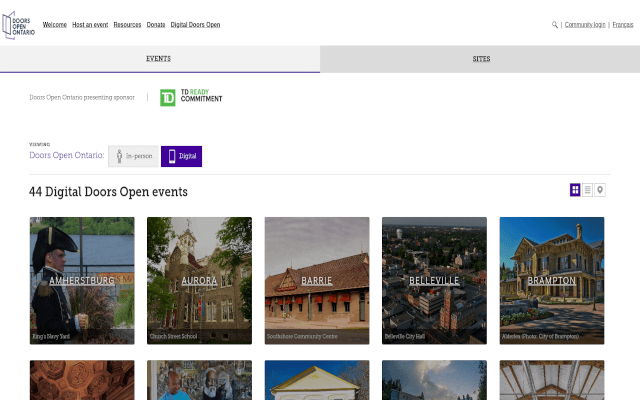
Task: Open the Digital Doors Open link
Action: pos(195,24)
